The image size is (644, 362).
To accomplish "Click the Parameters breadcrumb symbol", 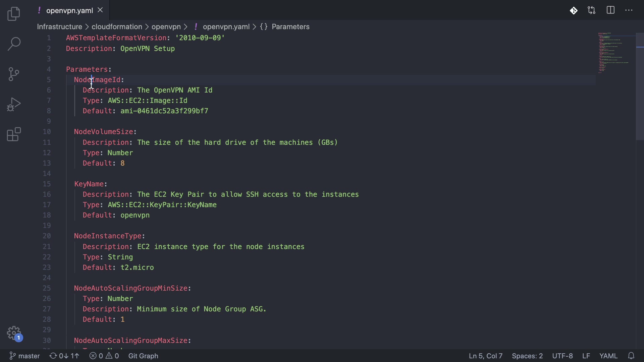I will 290,27.
